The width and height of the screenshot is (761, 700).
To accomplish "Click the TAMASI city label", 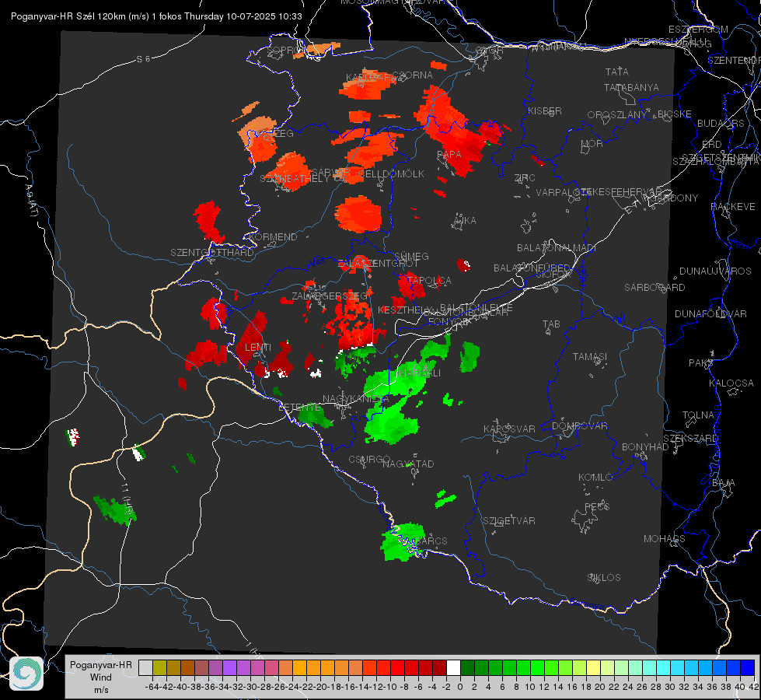I will click(590, 356).
